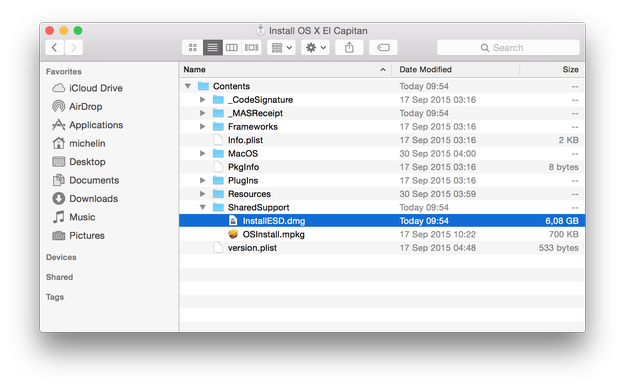Select the Resources folder icon
The height and width of the screenshot is (389, 625).
coord(218,194)
